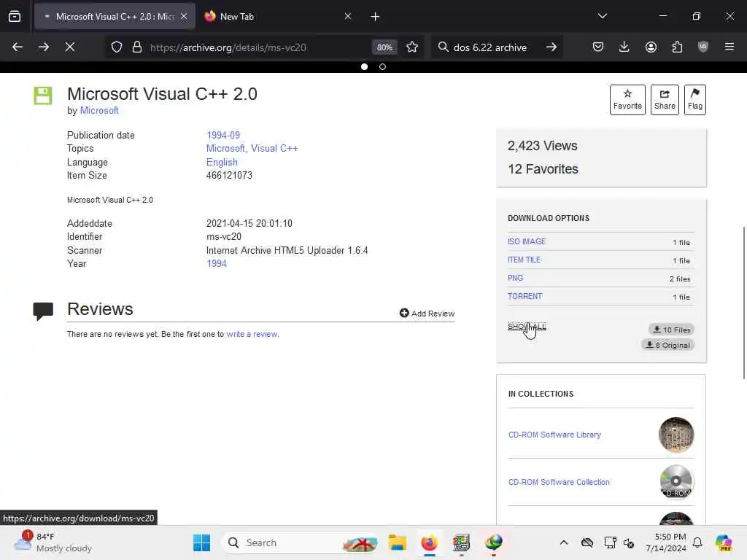Open the weather widget showing 84°F
747x560 pixels.
[53, 542]
